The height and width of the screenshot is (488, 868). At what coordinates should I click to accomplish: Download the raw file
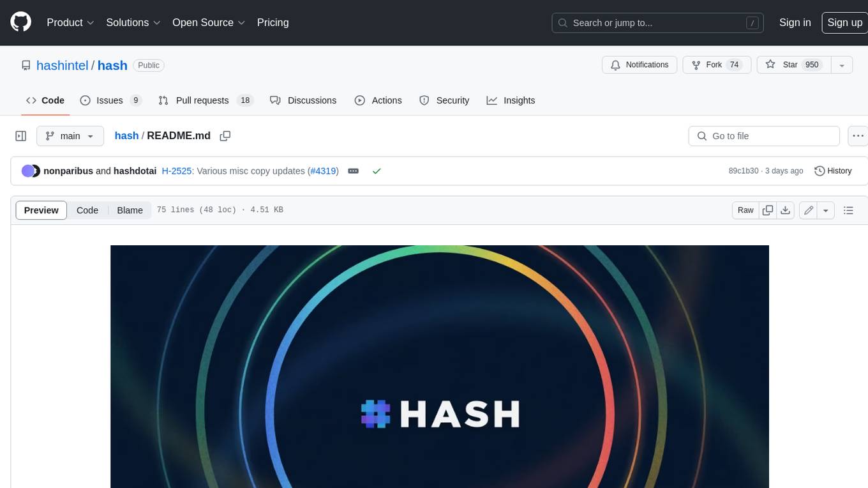click(x=786, y=210)
